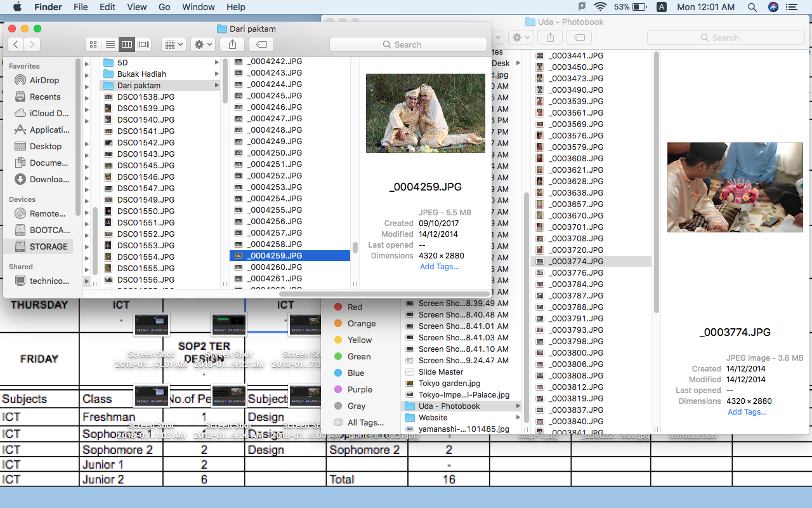The width and height of the screenshot is (812, 508).
Task: Click Share button in Uda - Photobook window
Action: coord(550,37)
